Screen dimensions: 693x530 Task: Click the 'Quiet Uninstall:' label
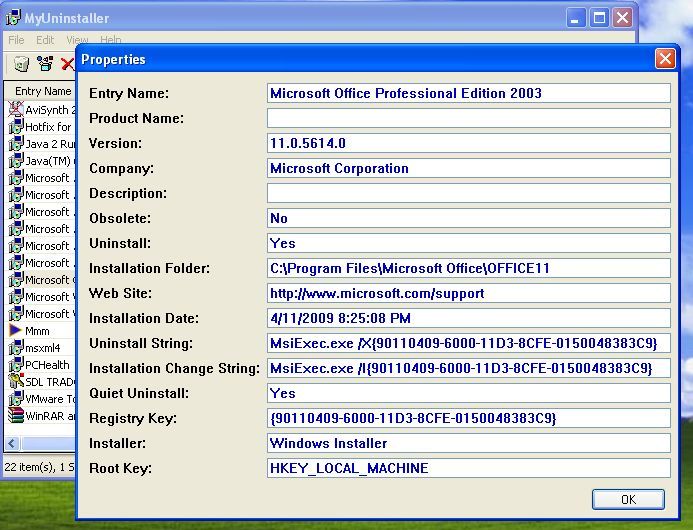click(139, 393)
